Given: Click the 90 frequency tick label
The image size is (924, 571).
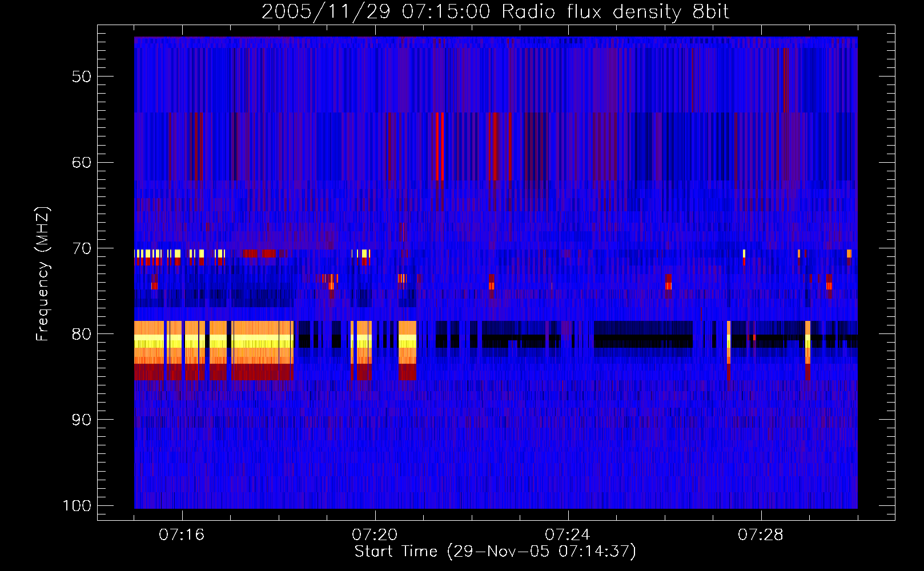Looking at the screenshot, I should tap(82, 420).
